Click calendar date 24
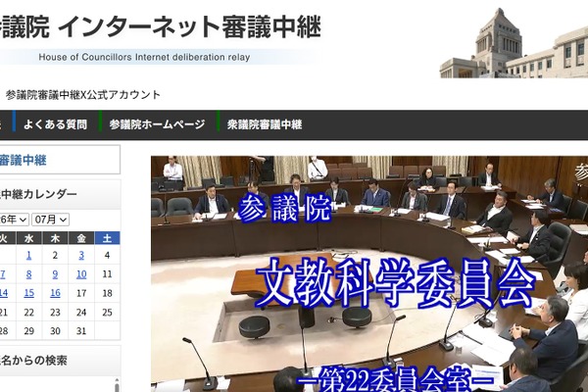The height and width of the screenshot is (392, 588). [x=81, y=312]
